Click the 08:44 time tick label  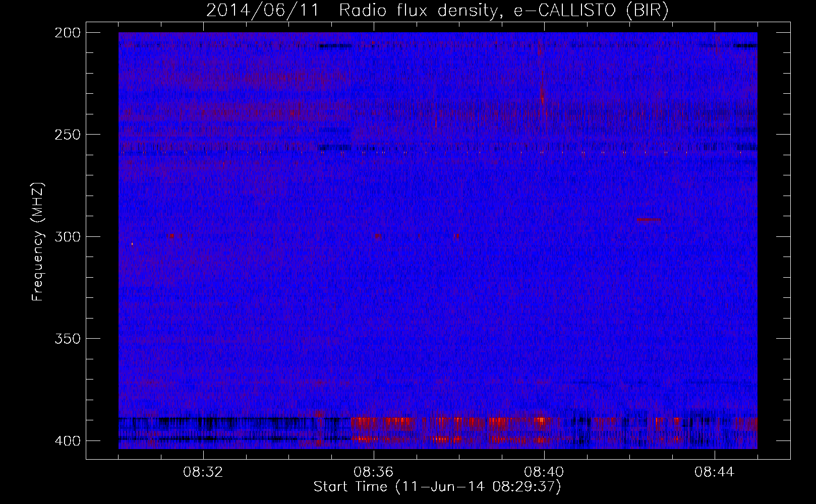715,472
